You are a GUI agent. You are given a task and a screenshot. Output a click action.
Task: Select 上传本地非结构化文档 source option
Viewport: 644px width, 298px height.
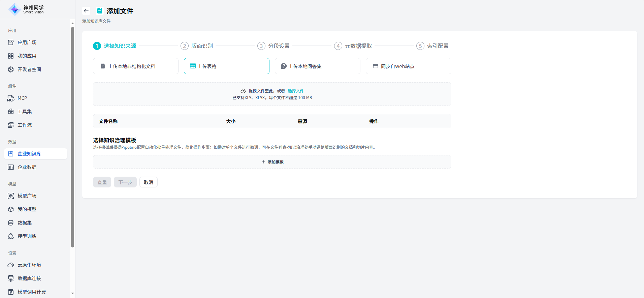tap(135, 66)
